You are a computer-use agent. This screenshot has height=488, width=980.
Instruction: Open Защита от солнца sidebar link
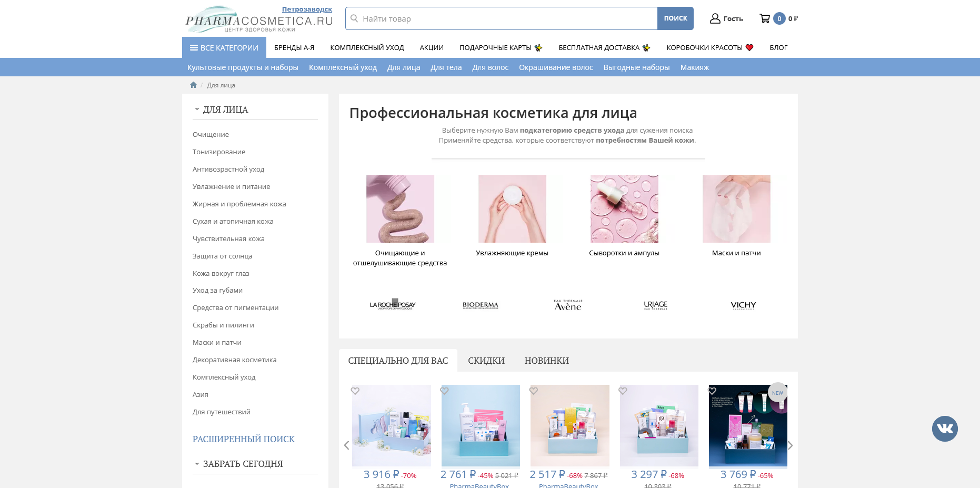[x=223, y=256]
